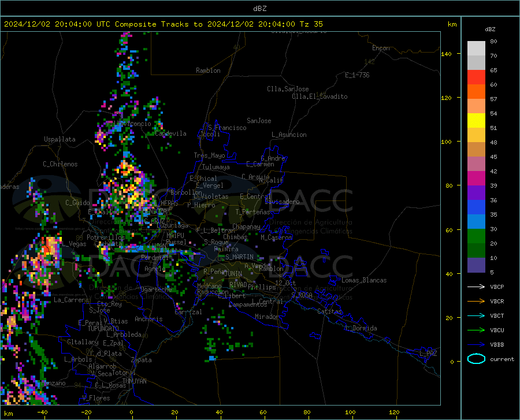Select the orange 57 dBZ color swatch
The image size is (520, 420).
pos(476,92)
